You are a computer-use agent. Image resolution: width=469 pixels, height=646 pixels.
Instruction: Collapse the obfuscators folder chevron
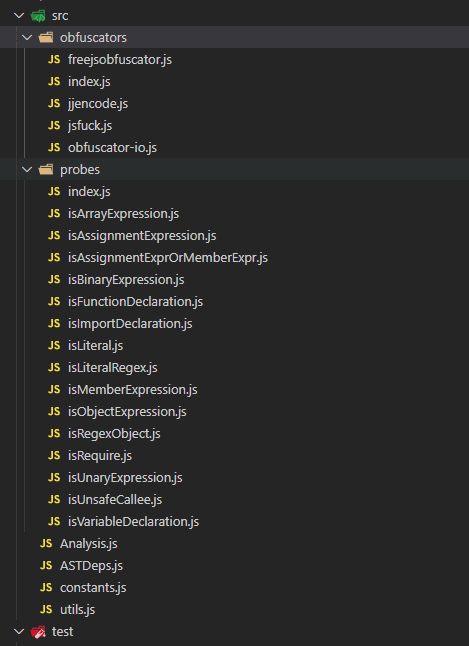(x=27, y=37)
